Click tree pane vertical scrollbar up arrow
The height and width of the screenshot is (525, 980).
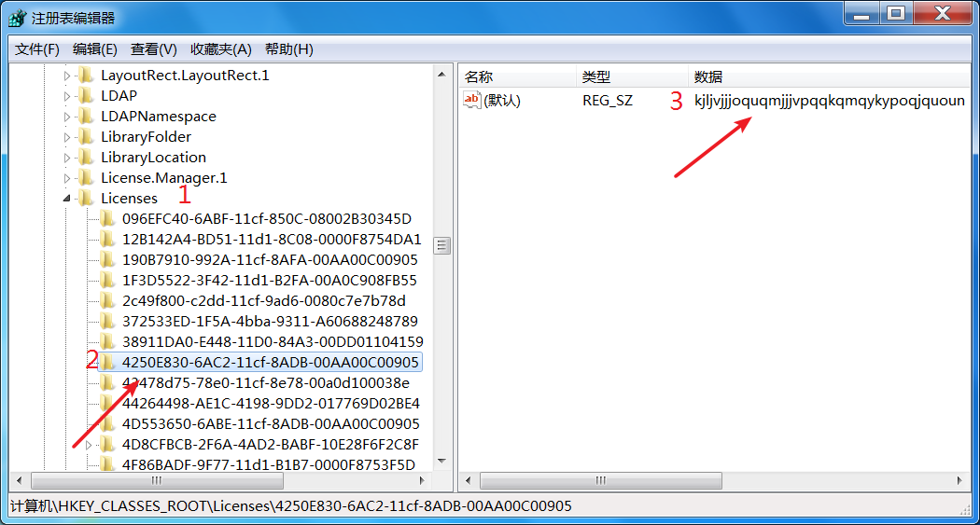coord(441,75)
